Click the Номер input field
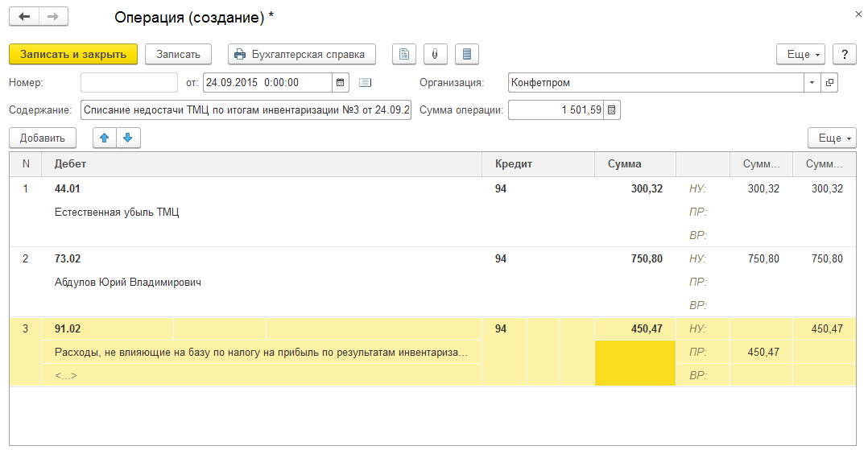 (x=129, y=82)
